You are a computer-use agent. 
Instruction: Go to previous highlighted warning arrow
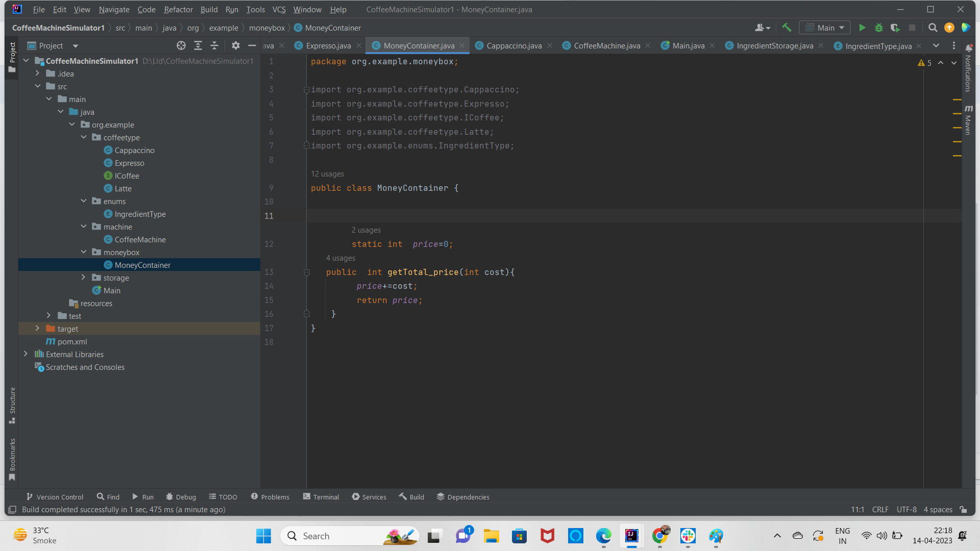(x=941, y=63)
